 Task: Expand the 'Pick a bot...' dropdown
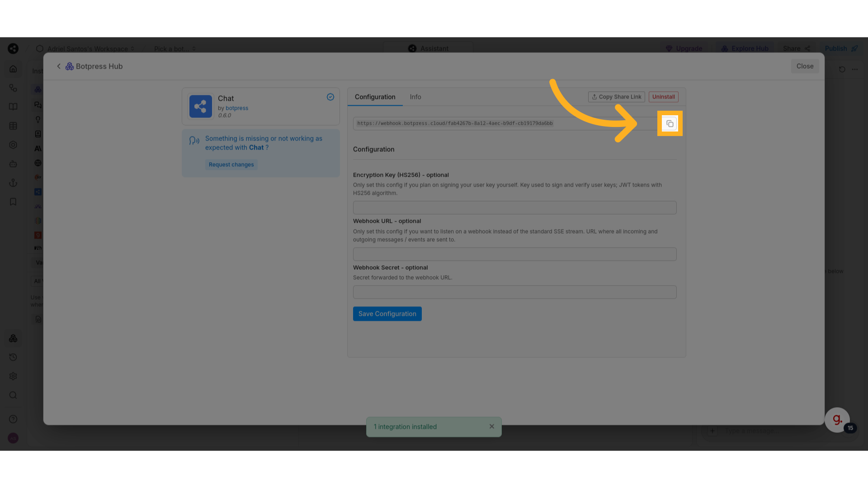coord(175,49)
